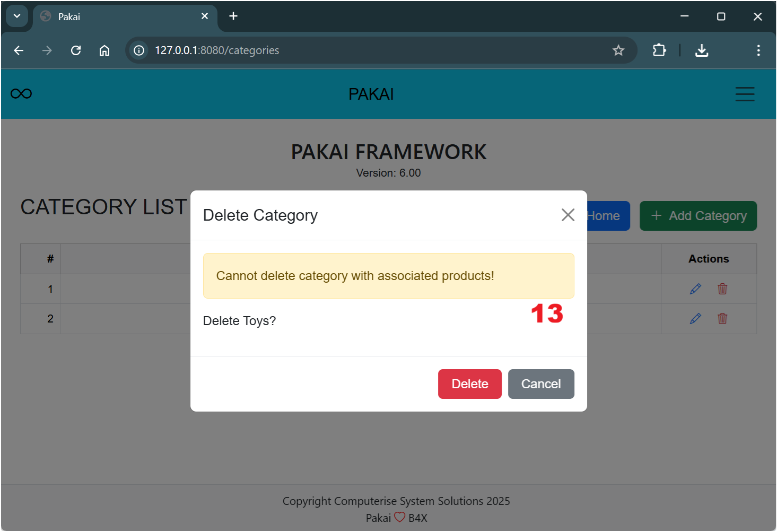Screen dimensions: 777x532
Task: Open the hamburger navigation menu
Action: 745,94
